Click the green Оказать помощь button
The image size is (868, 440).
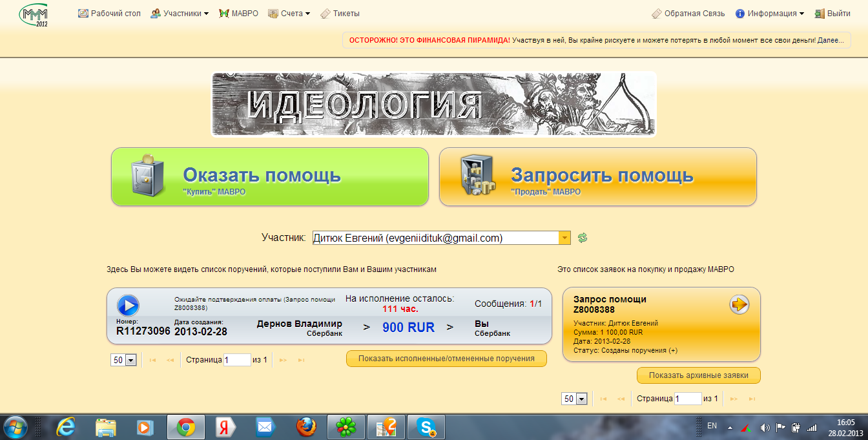270,177
